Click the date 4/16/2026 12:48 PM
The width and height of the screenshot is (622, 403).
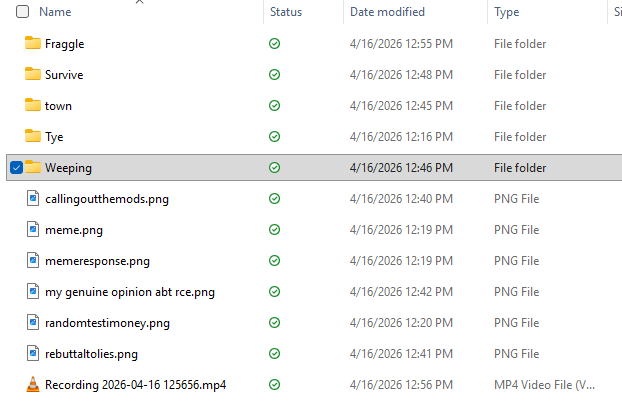(401, 75)
